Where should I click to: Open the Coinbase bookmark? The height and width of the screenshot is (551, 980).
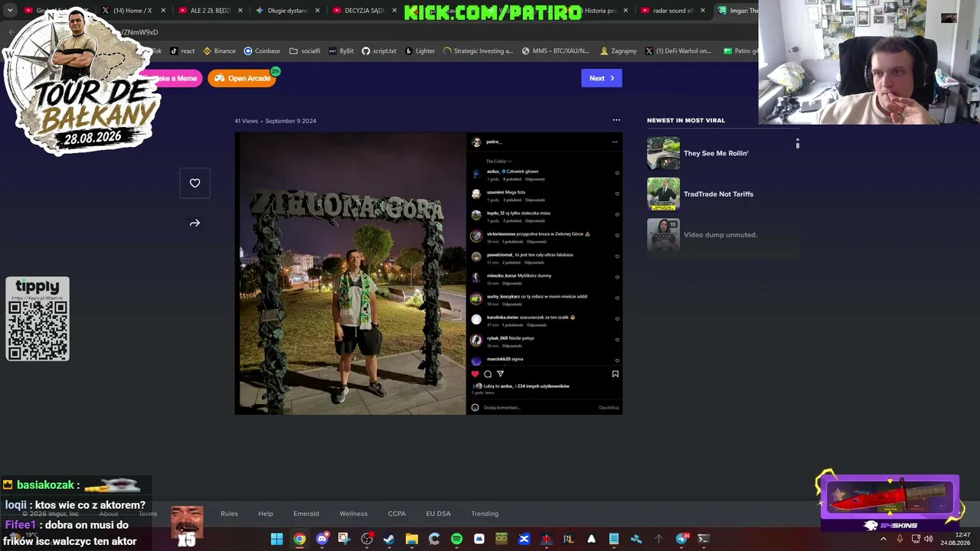262,51
